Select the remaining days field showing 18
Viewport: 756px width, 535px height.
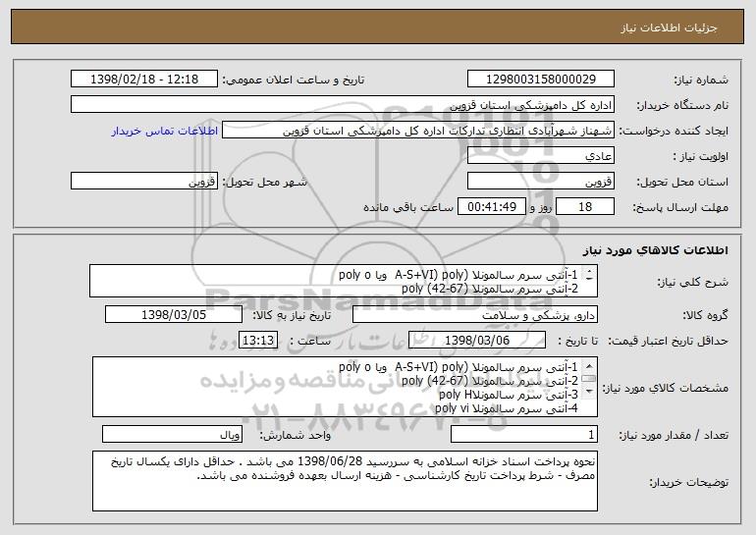(585, 207)
